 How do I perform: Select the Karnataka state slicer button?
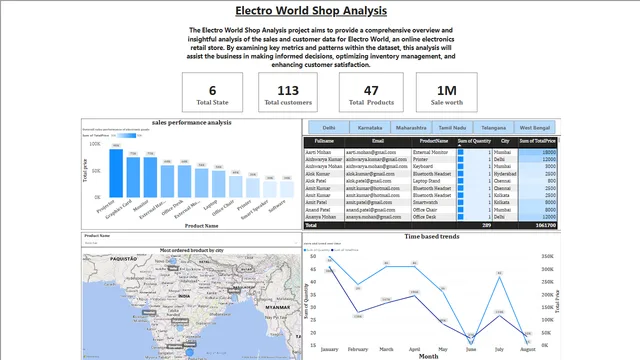tap(370, 127)
